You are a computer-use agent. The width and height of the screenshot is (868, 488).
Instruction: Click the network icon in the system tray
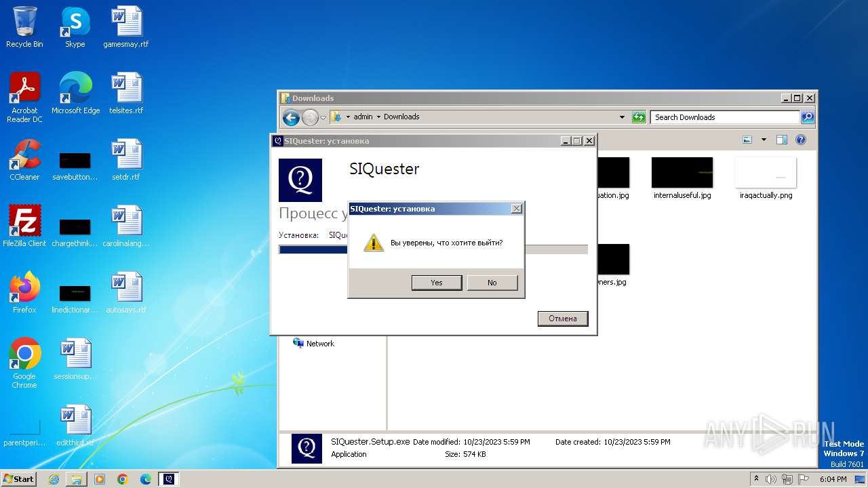coord(787,479)
